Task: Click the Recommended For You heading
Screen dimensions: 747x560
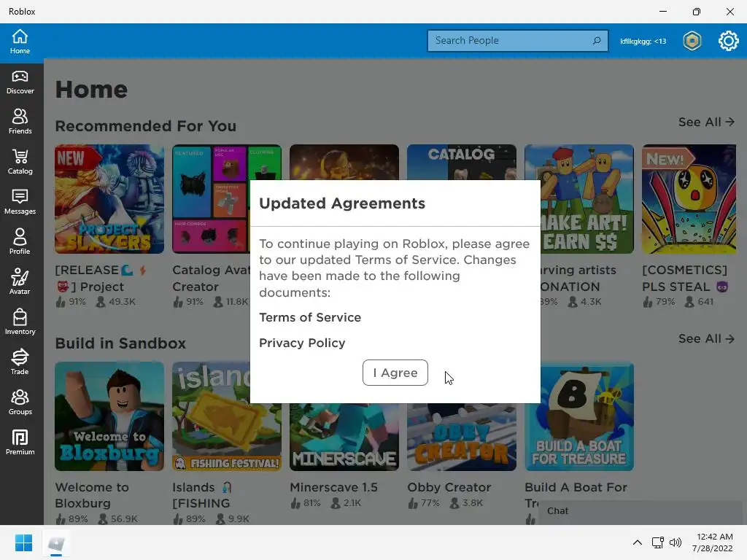Action: coord(146,126)
